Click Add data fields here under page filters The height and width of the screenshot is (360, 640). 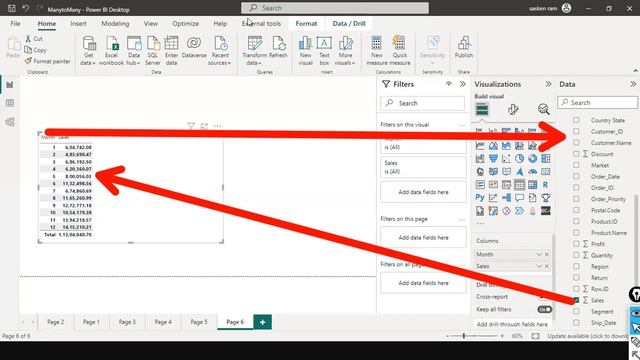[423, 238]
